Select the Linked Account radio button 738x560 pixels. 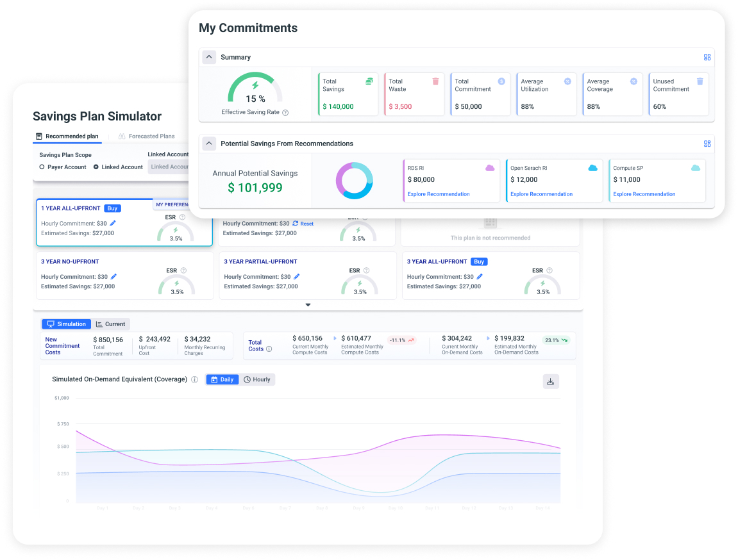[x=96, y=167]
